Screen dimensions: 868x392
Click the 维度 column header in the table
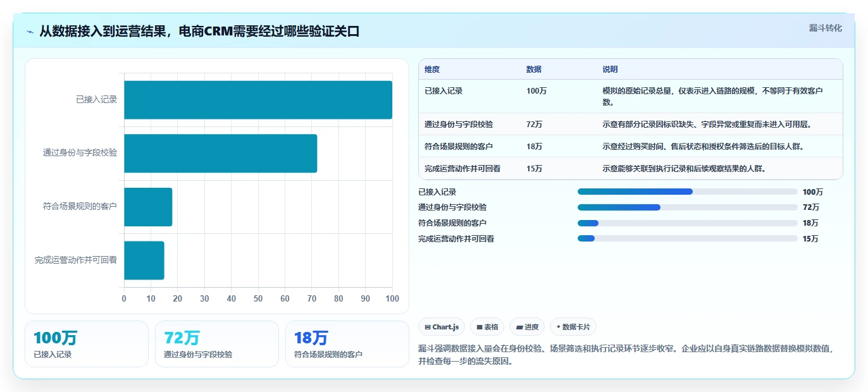(432, 70)
